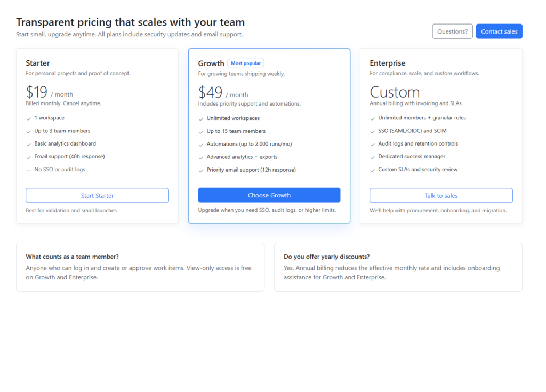Click the dash icon beside "No SSO or audit logs"

[x=29, y=170]
